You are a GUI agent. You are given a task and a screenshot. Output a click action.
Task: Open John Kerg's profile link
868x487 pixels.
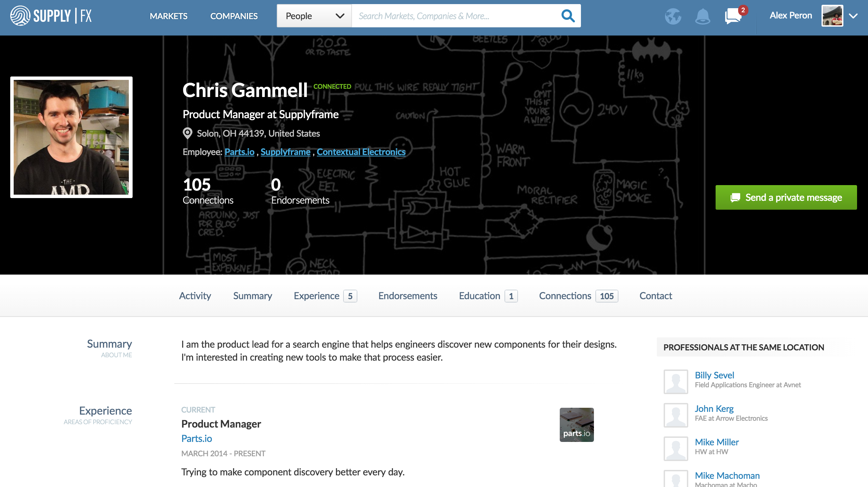(x=714, y=408)
